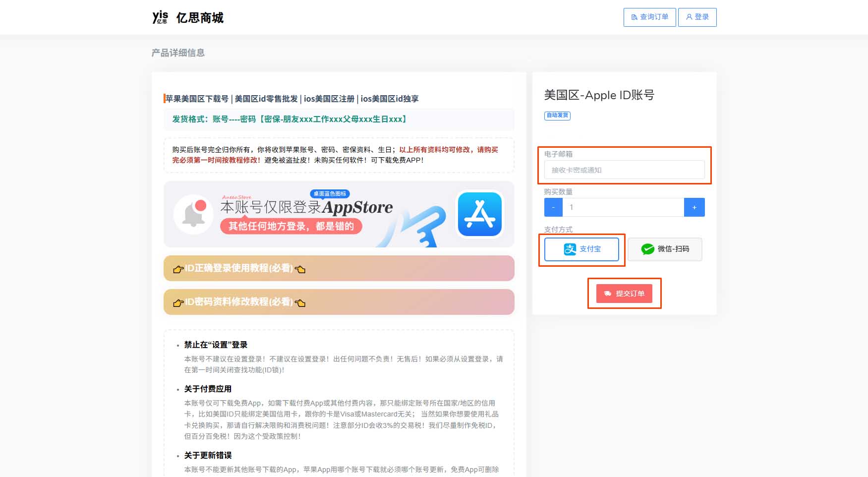Click the 电子邮箱 email input field
This screenshot has height=477, width=868.
(x=624, y=170)
